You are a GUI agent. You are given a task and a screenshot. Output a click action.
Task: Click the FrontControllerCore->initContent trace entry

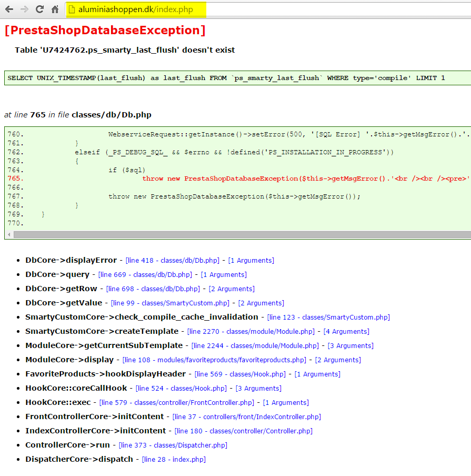[95, 417]
